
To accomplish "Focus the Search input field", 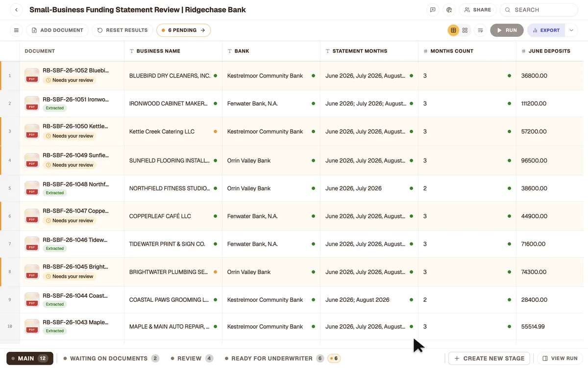I will coord(539,10).
